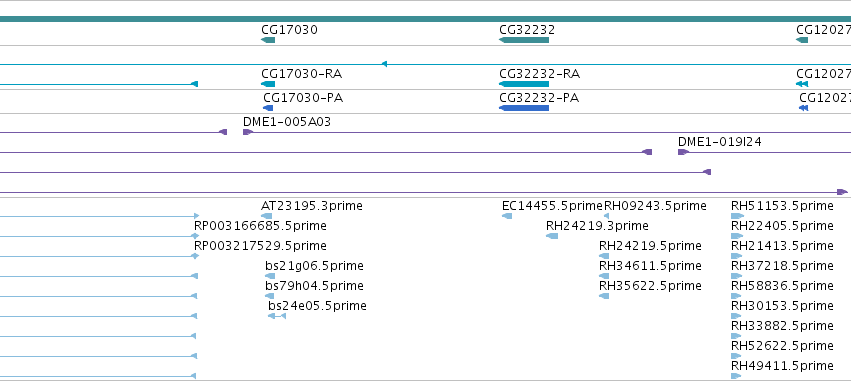Select the CG32232-RA transcript bar
851x381 pixels.
pyautogui.click(x=524, y=84)
